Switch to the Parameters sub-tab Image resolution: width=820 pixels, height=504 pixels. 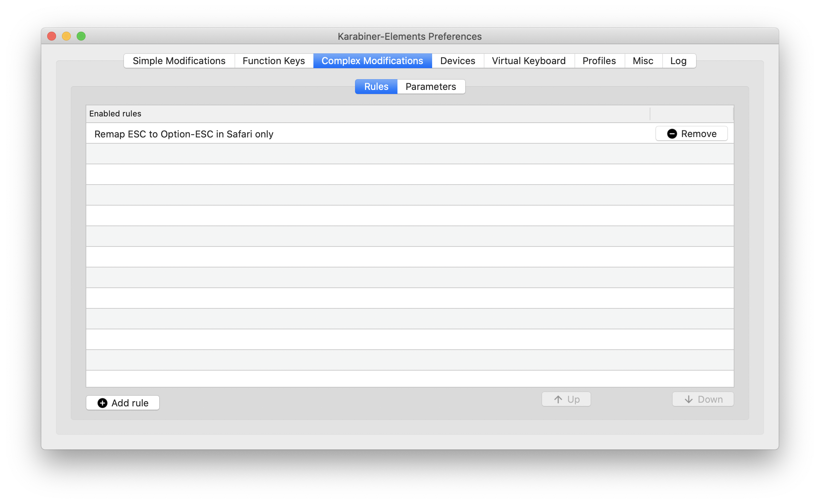431,86
